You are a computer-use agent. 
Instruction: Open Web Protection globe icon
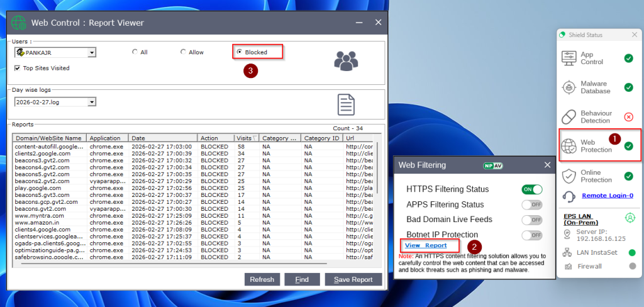point(569,146)
